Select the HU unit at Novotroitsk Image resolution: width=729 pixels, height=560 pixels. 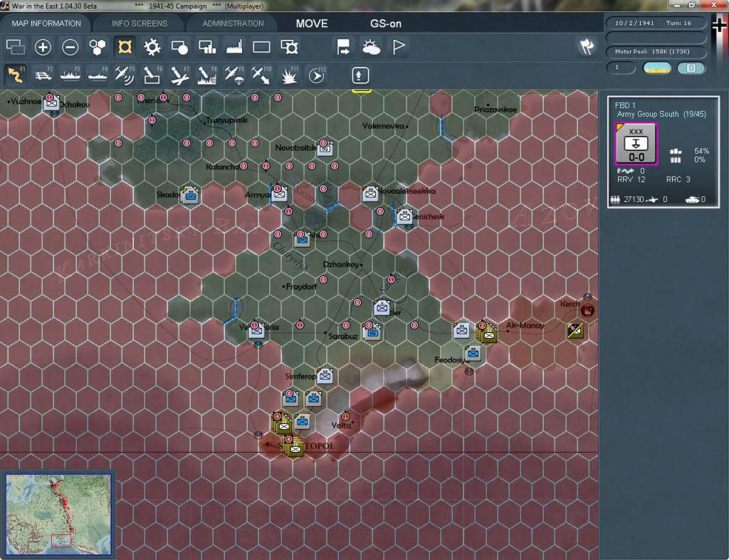pyautogui.click(x=325, y=148)
